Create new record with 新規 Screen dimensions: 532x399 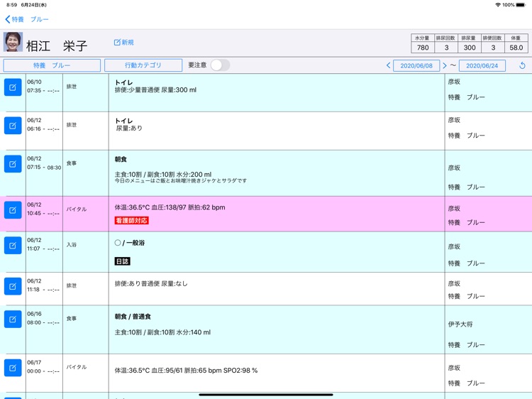[x=124, y=43]
